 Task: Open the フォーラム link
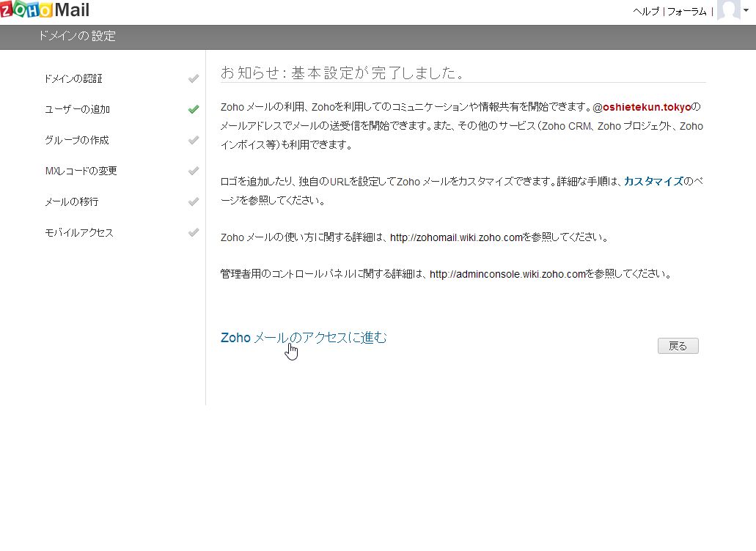click(686, 11)
